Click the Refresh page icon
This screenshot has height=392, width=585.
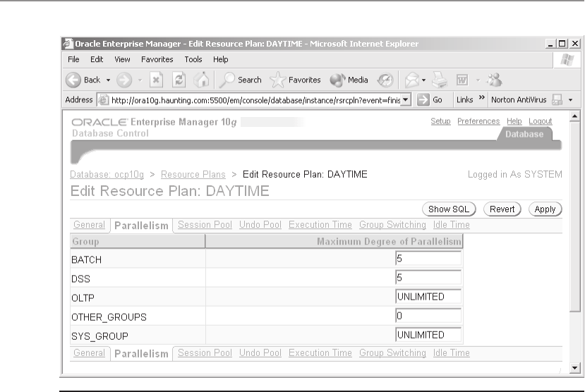pos(179,80)
